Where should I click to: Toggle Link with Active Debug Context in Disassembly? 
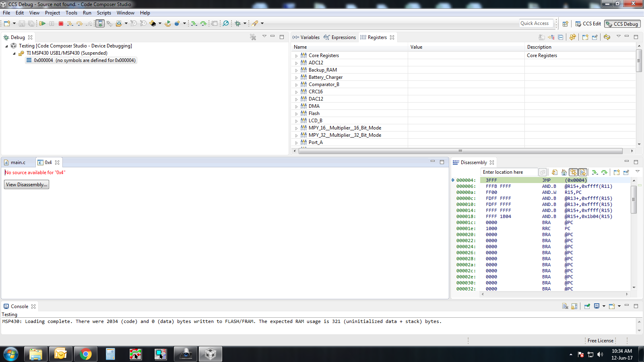tap(573, 172)
